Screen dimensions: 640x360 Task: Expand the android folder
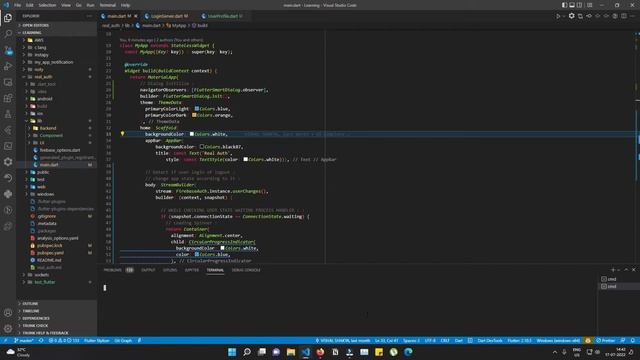pos(56,99)
